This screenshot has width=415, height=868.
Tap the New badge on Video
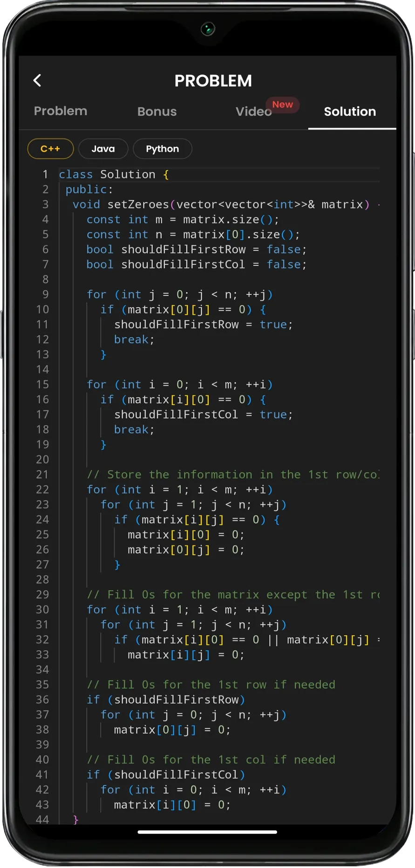pyautogui.click(x=283, y=104)
